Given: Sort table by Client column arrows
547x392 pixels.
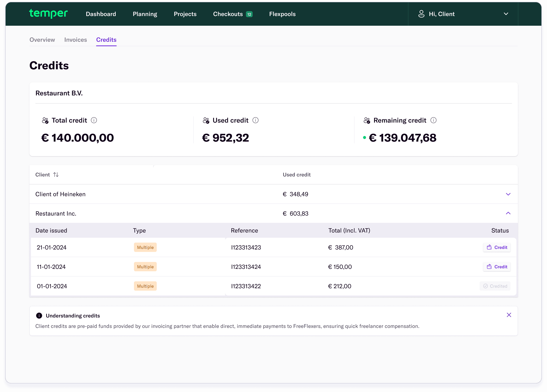Looking at the screenshot, I should [x=56, y=175].
